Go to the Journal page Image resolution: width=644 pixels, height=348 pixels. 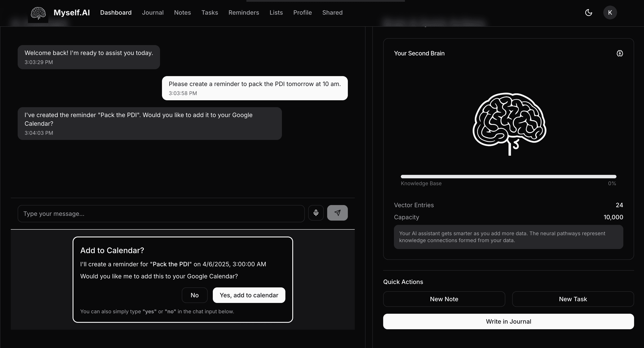point(153,13)
